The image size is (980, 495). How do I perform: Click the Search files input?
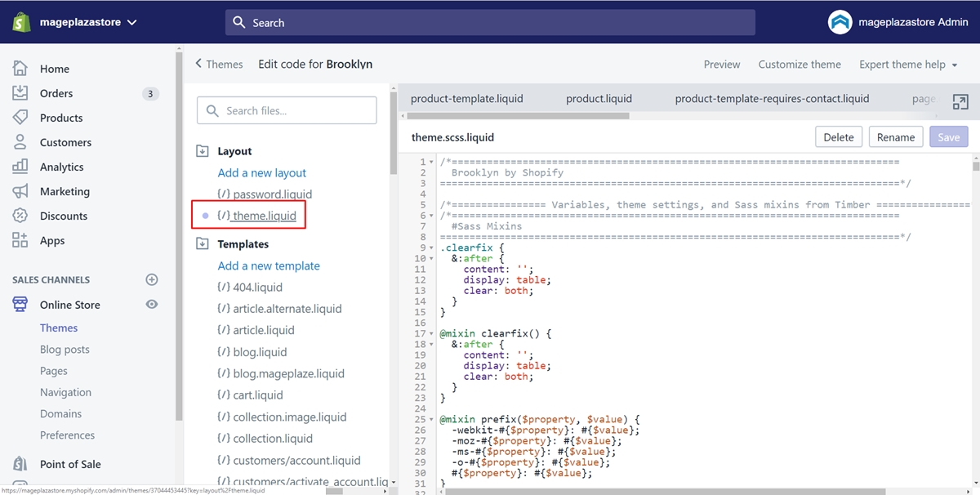(287, 110)
